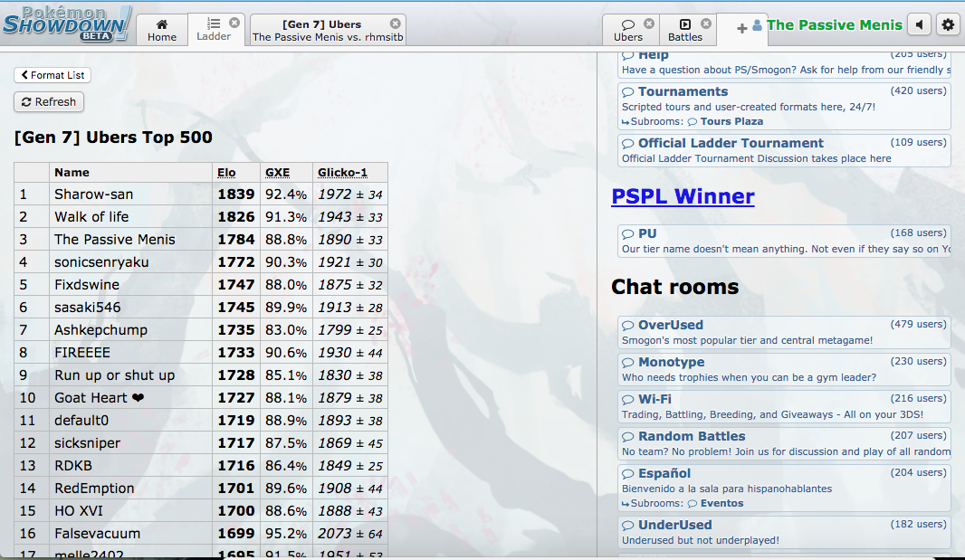Click the Elo column header
965x560 pixels.
(226, 173)
